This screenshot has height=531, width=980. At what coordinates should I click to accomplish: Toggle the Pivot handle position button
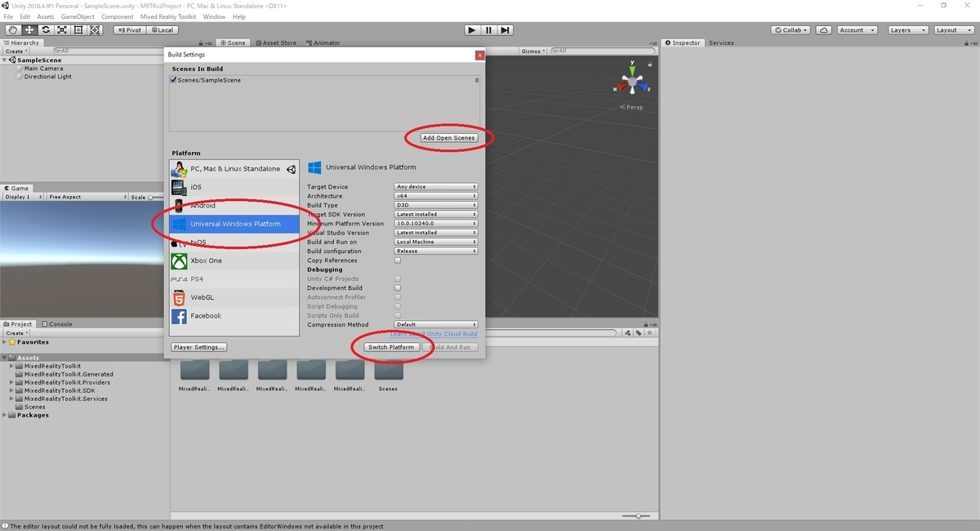click(x=129, y=30)
